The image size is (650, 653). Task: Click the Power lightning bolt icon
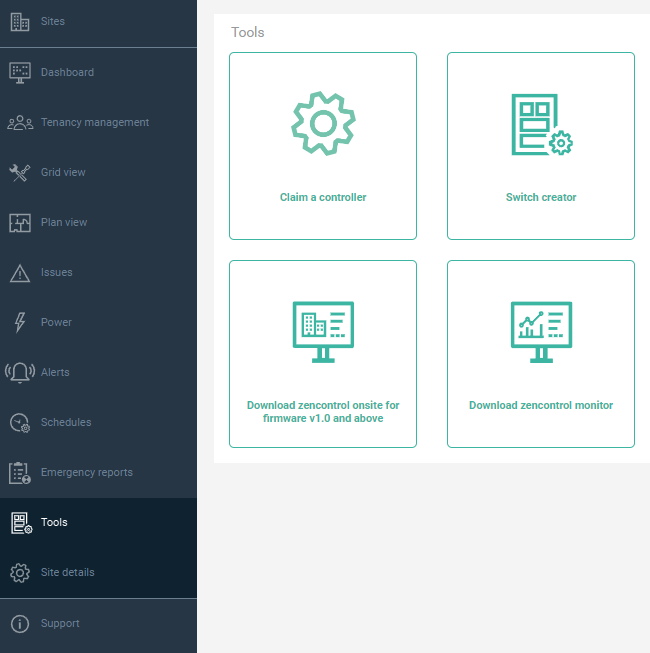point(20,322)
